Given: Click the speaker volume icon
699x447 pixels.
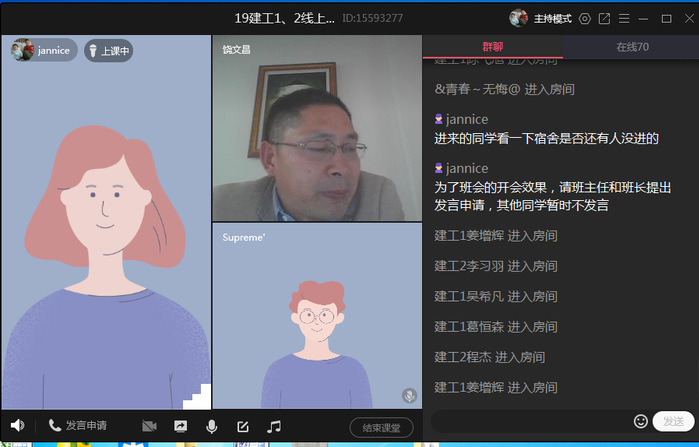Looking at the screenshot, I should (17, 426).
